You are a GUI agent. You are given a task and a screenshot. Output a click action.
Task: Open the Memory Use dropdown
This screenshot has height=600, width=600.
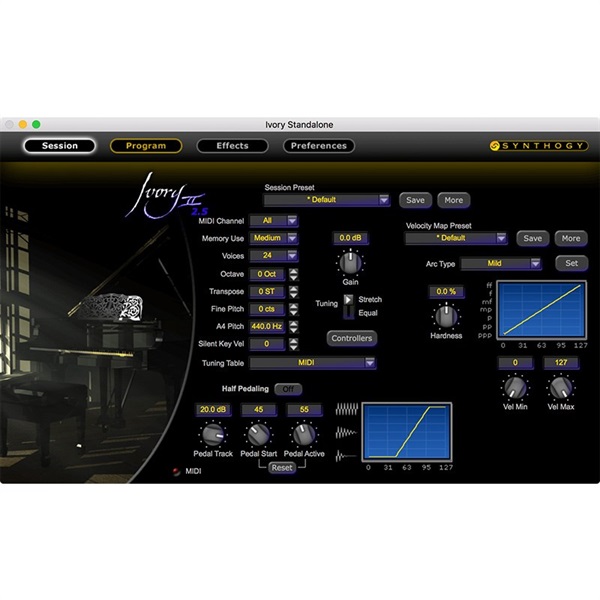[274, 238]
